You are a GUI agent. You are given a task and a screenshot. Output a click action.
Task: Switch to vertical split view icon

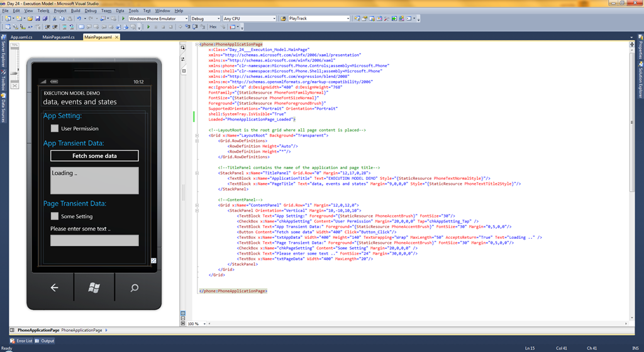tap(183, 312)
